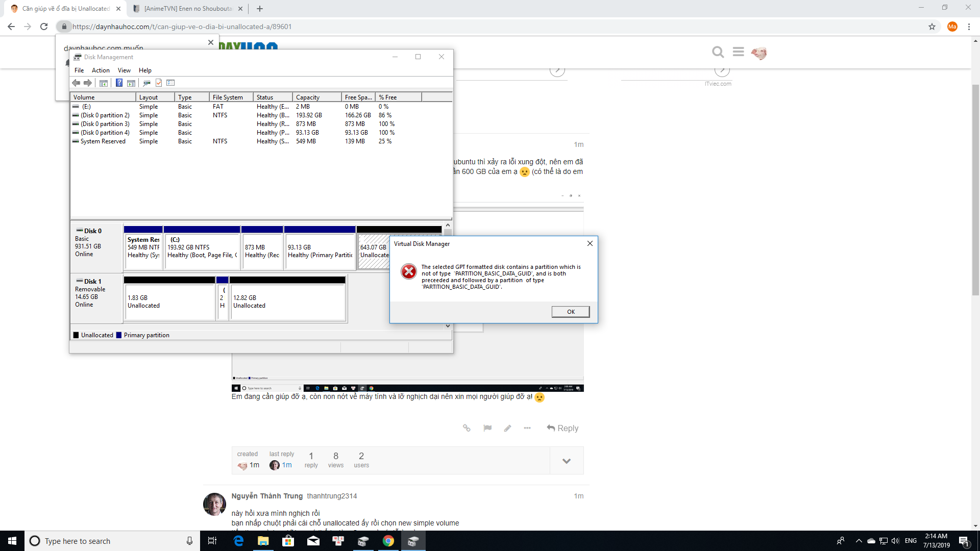Image resolution: width=980 pixels, height=551 pixels.
Task: Click the taskbar search box
Action: tap(112, 541)
